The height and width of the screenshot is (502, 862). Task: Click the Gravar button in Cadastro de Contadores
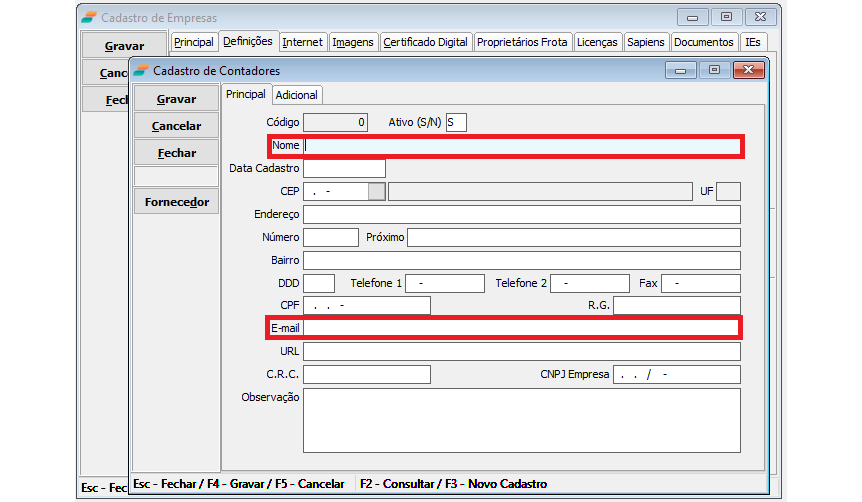[176, 99]
